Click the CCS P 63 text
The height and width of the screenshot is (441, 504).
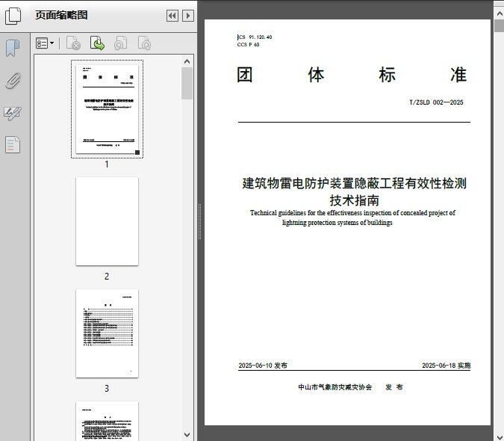coord(248,44)
